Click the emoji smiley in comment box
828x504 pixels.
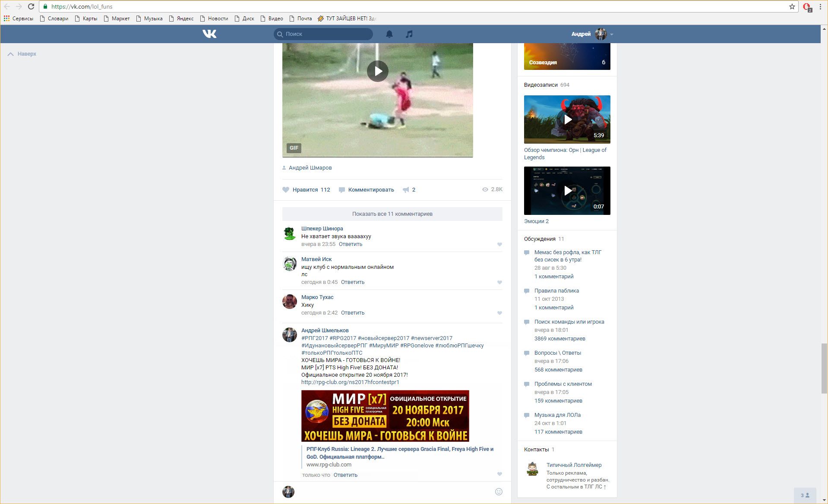pos(499,491)
